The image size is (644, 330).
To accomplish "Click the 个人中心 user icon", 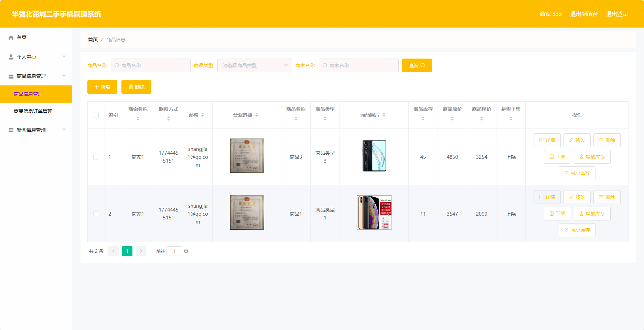I will coord(11,57).
